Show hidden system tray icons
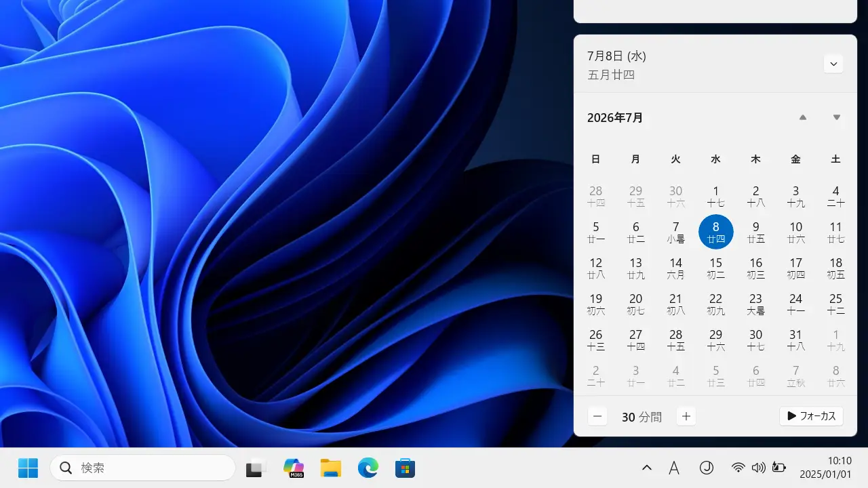The width and height of the screenshot is (868, 488). tap(647, 468)
